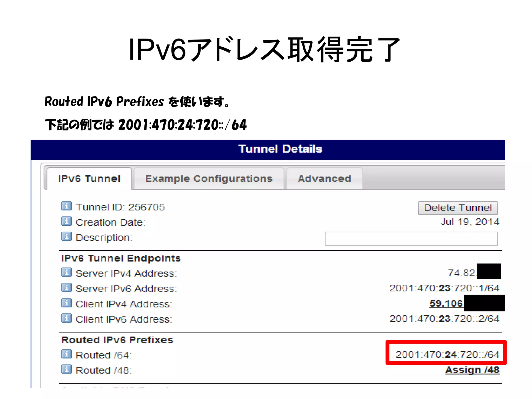
Task: Click info icon for Routed /64
Action: click(x=66, y=354)
